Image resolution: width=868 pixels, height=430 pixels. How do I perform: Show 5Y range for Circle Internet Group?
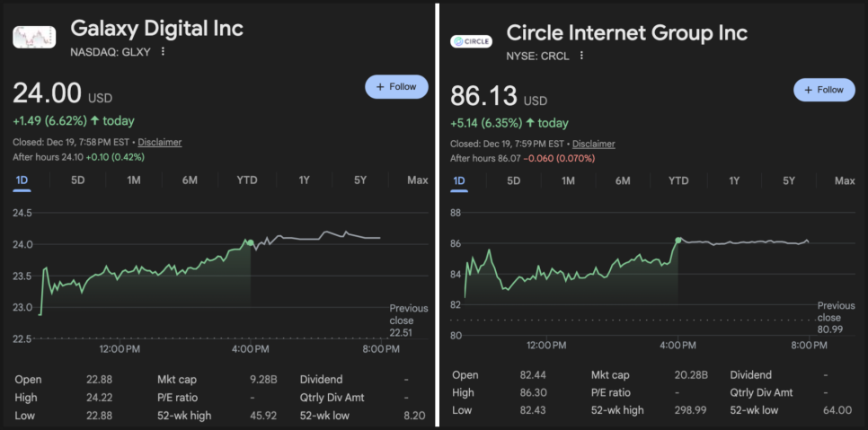789,181
